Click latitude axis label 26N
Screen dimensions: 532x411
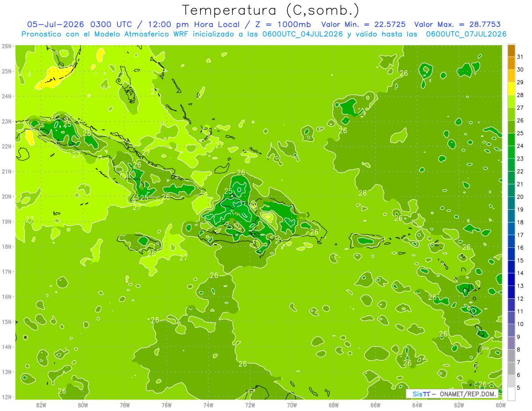7,46
